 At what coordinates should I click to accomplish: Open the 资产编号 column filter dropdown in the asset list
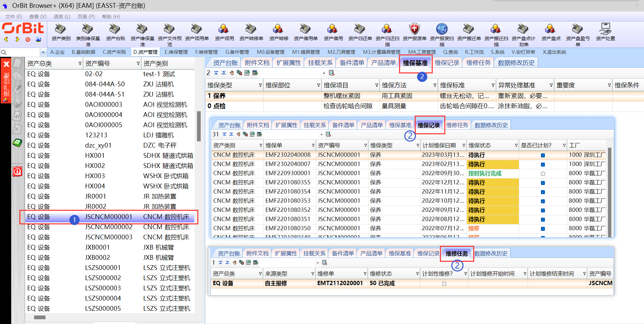[x=138, y=64]
